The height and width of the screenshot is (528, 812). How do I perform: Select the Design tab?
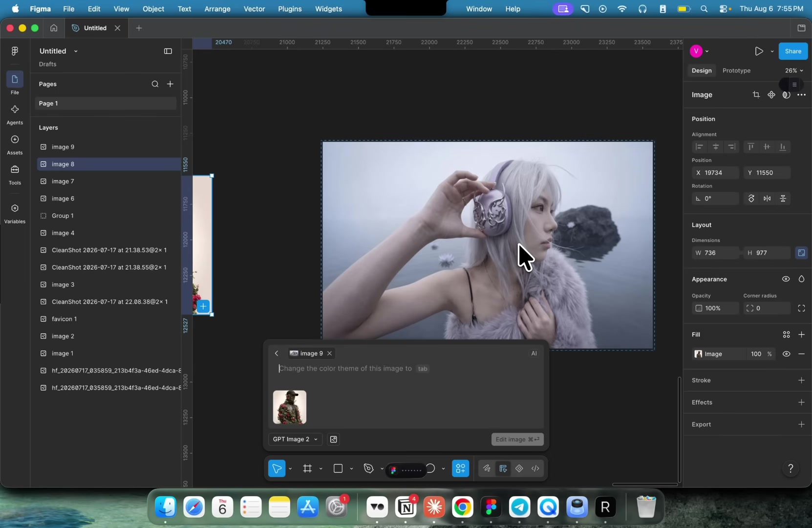click(x=702, y=70)
